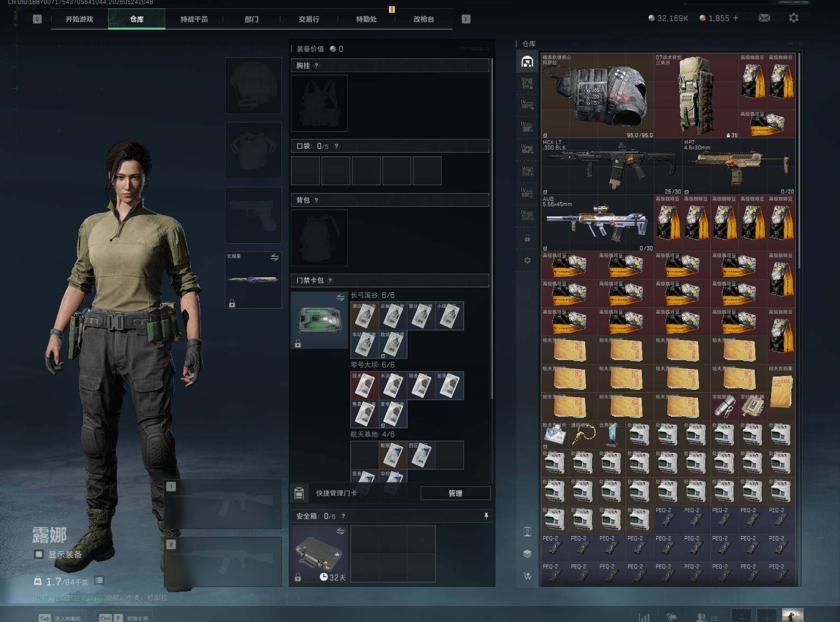Open the friends list icon showing 15
Viewport: 840px width, 622px height.
tap(707, 618)
